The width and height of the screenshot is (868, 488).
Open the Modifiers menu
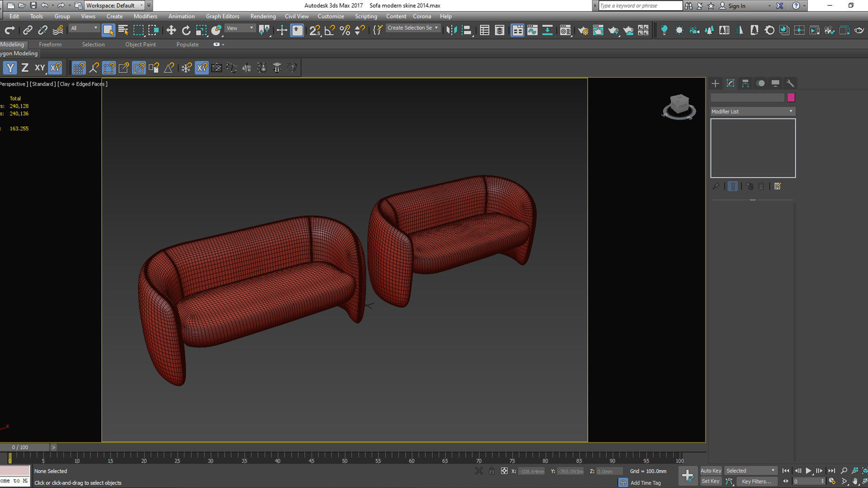point(145,16)
